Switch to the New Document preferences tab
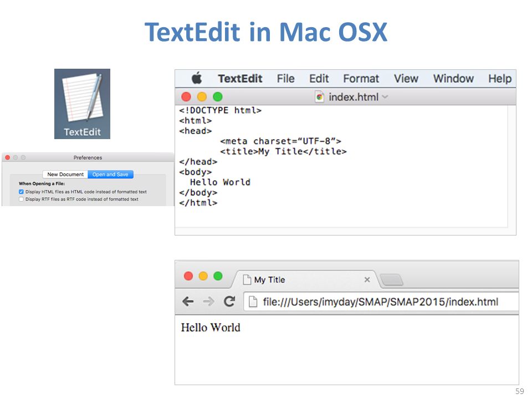The height and width of the screenshot is (399, 532). (x=65, y=175)
